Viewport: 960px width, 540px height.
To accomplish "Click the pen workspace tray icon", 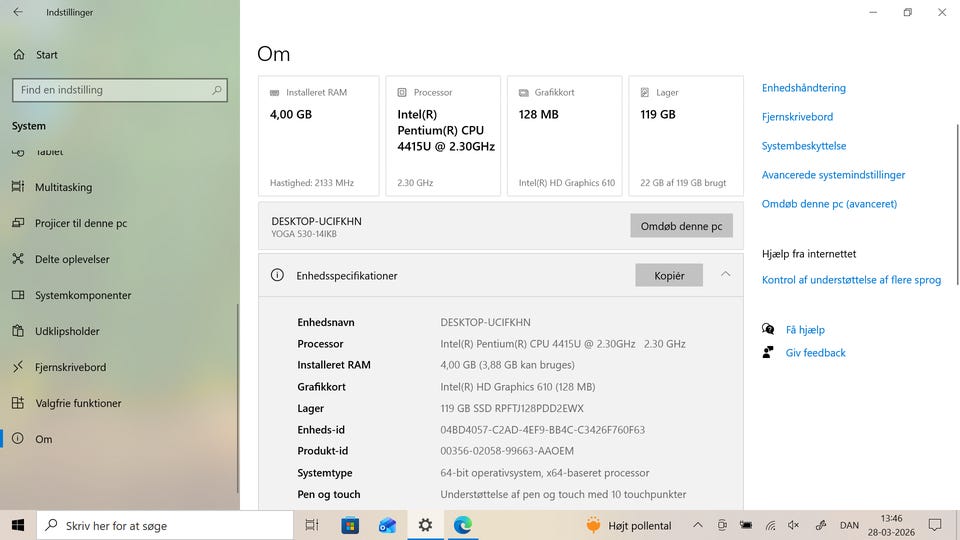I will (x=821, y=525).
